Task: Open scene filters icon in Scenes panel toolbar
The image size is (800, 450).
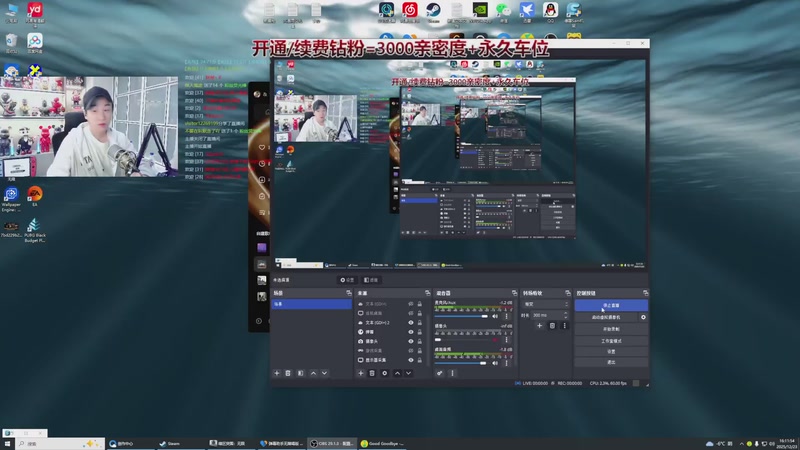Action: tap(301, 373)
